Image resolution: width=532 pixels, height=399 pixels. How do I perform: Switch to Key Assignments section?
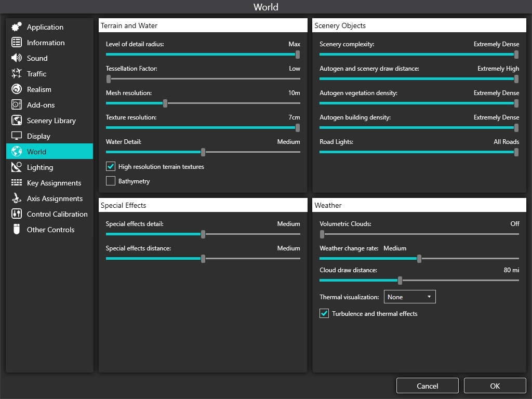[54, 183]
